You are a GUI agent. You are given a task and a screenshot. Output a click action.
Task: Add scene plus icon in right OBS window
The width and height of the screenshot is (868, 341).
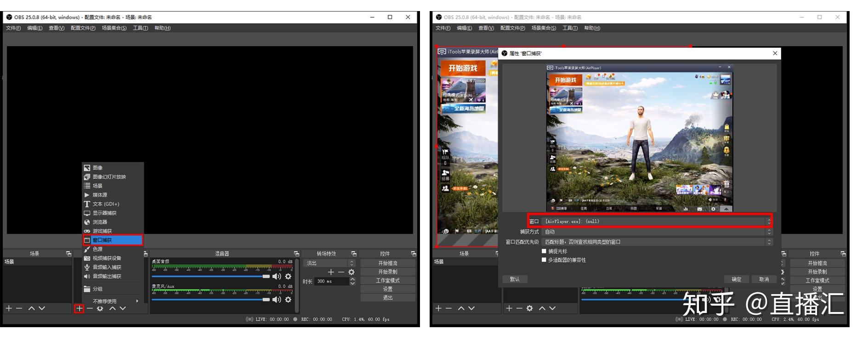pos(438,308)
